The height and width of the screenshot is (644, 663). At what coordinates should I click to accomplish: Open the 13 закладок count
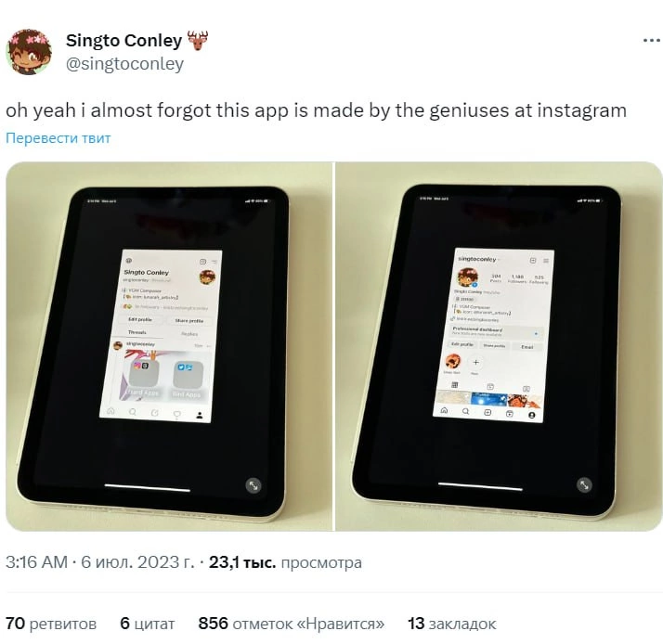(452, 624)
